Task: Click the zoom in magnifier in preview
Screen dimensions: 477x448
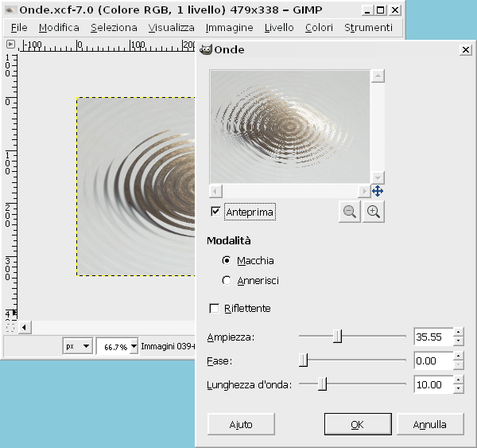Action: (374, 212)
